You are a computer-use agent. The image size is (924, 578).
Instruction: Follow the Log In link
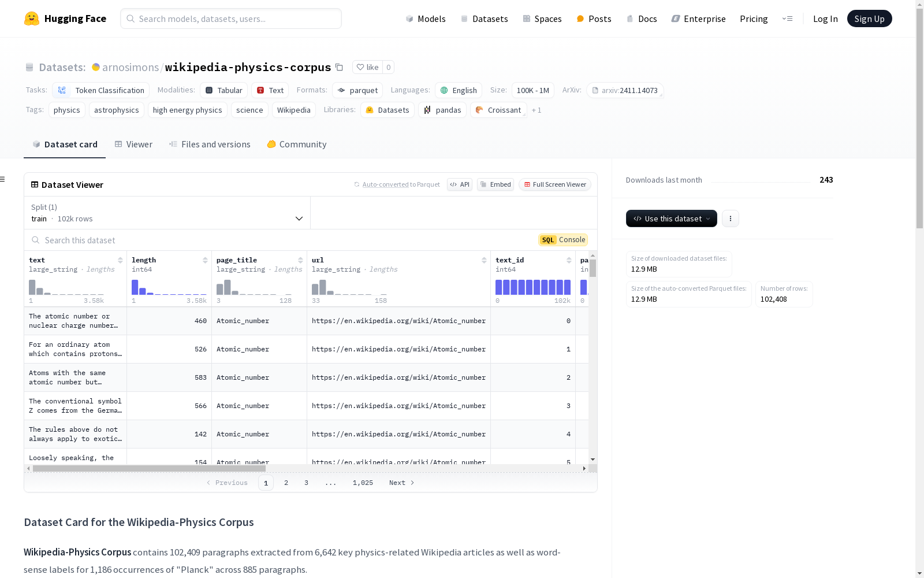pos(825,18)
